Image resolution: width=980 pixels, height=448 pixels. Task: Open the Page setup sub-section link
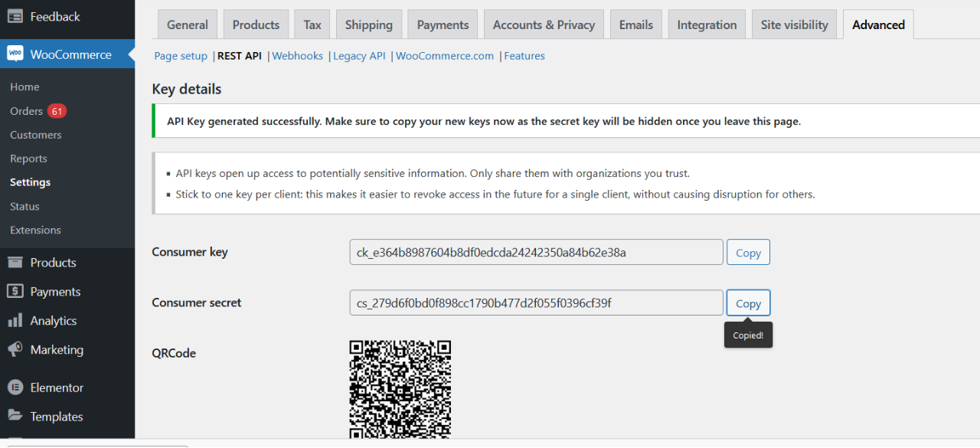click(181, 56)
